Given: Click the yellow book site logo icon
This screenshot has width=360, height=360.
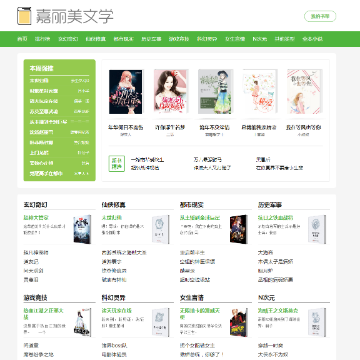Looking at the screenshot, I should (24, 16).
